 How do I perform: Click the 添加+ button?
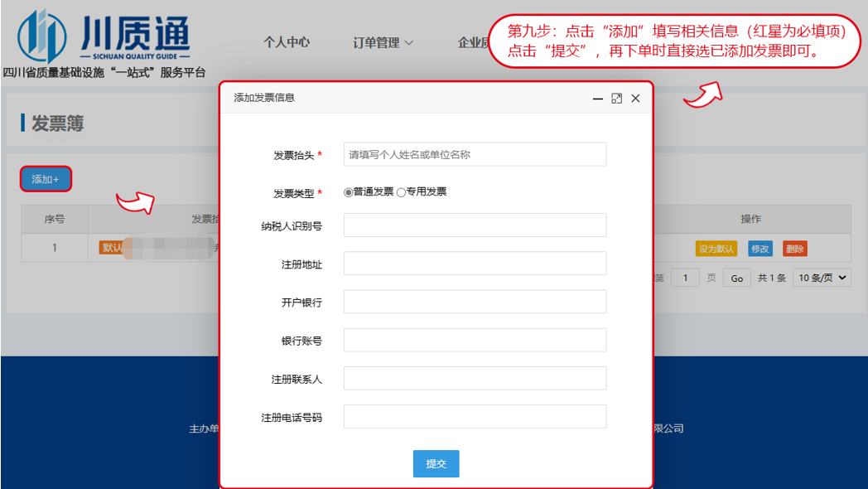click(46, 179)
